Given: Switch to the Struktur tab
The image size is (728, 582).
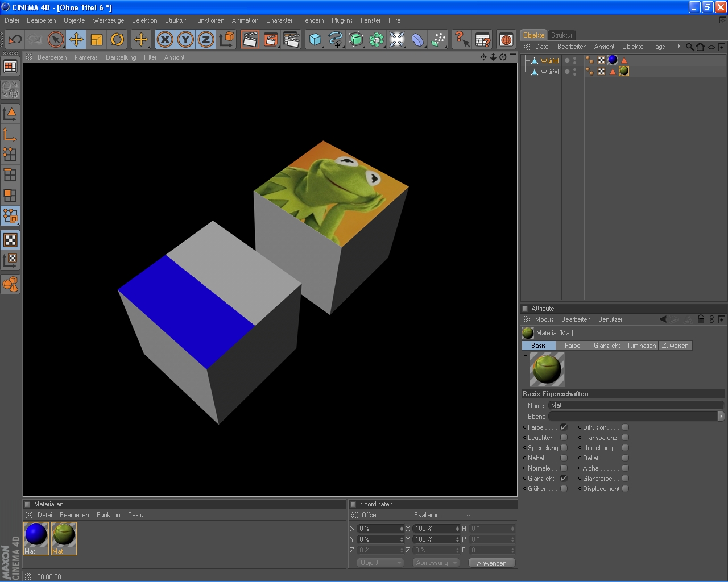Looking at the screenshot, I should [561, 35].
